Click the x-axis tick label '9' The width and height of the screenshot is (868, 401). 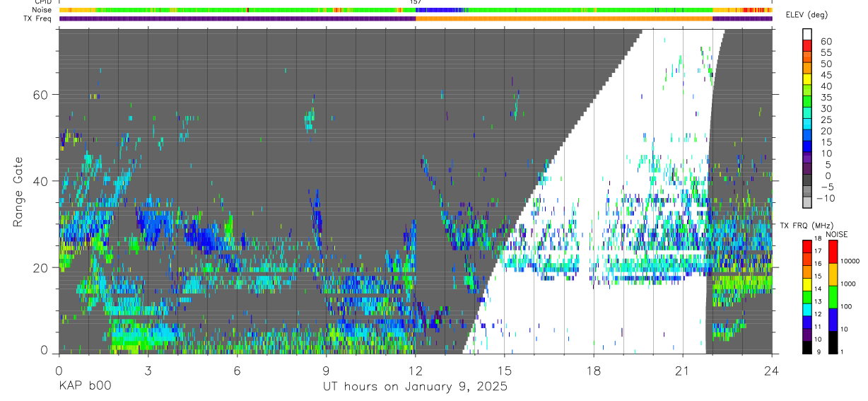pos(326,371)
